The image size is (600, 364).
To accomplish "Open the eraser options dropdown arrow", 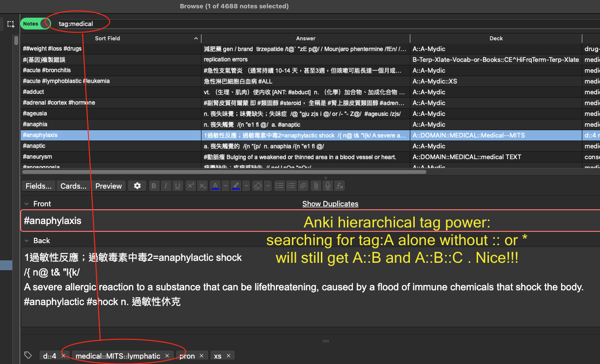I will (x=268, y=186).
